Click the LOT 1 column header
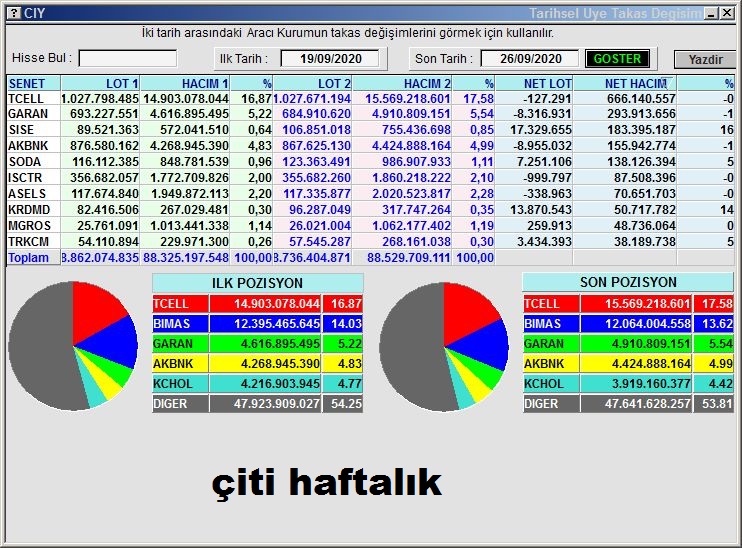This screenshot has height=548, width=742. (x=100, y=83)
